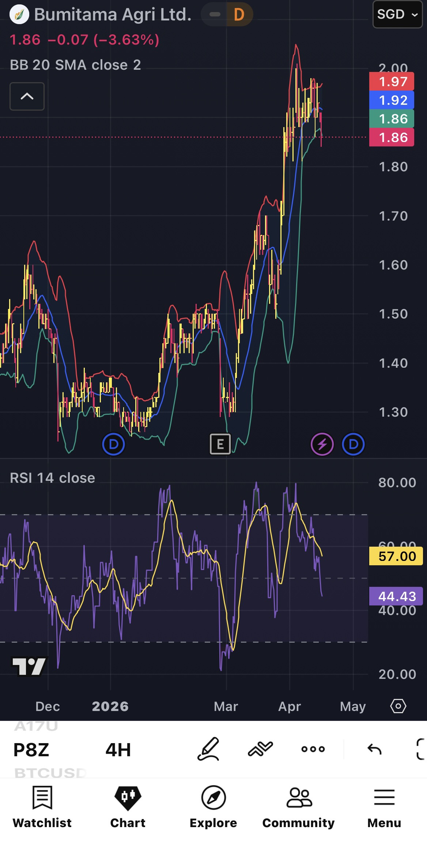Tap the dividend D marker near May
This screenshot has height=868, width=427.
click(x=353, y=444)
